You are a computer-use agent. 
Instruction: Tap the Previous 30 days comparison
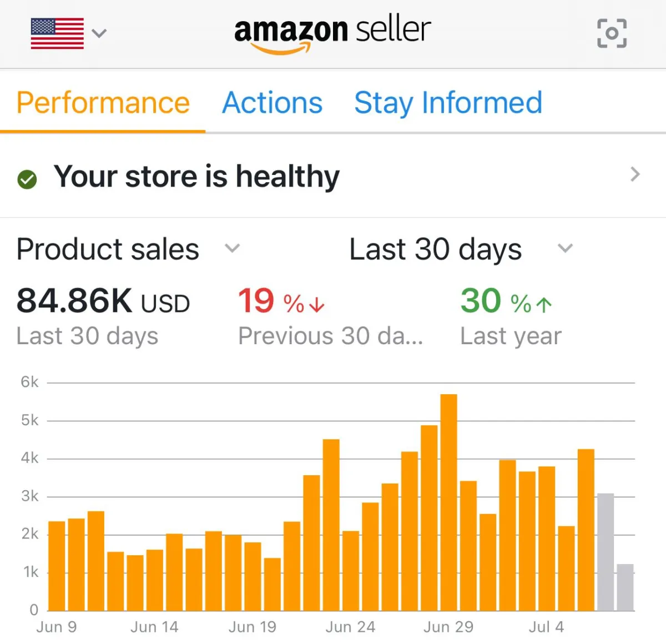[x=331, y=336]
